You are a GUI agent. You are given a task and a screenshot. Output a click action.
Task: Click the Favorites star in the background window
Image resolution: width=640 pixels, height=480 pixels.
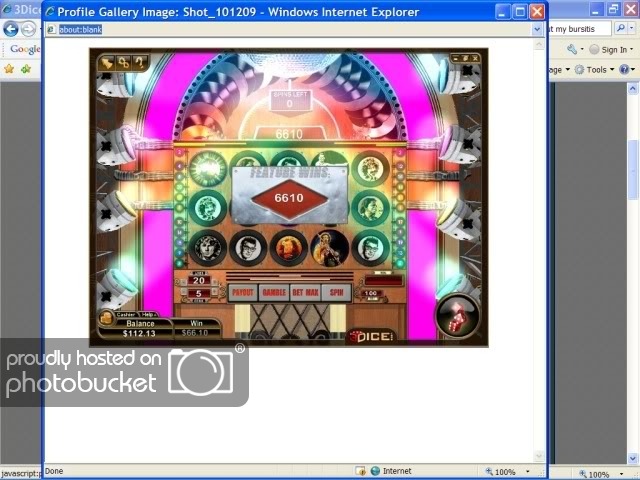tap(9, 69)
